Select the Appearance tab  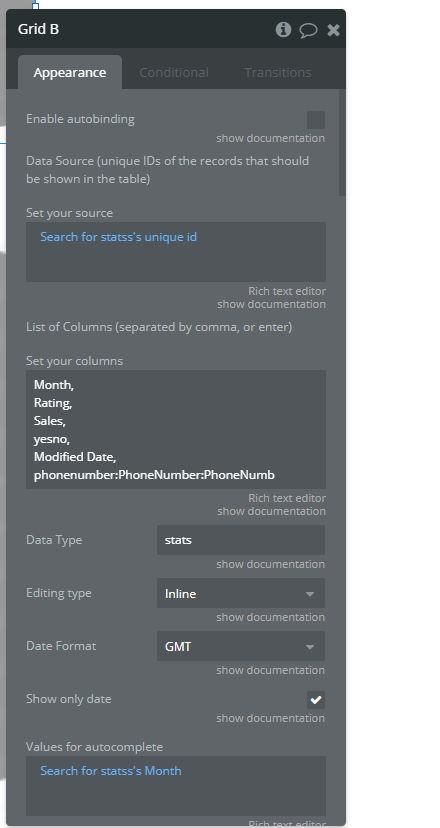click(x=70, y=72)
